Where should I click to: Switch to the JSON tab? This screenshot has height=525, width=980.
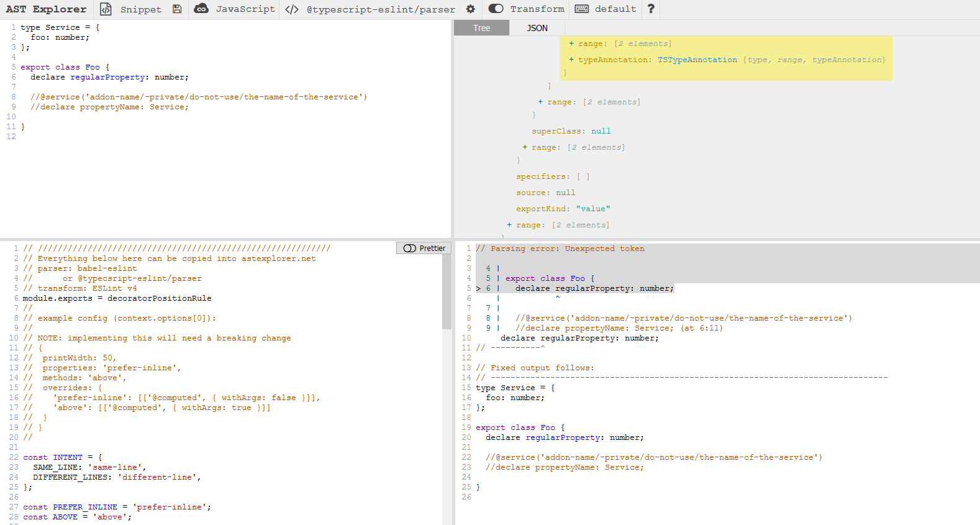pyautogui.click(x=537, y=28)
